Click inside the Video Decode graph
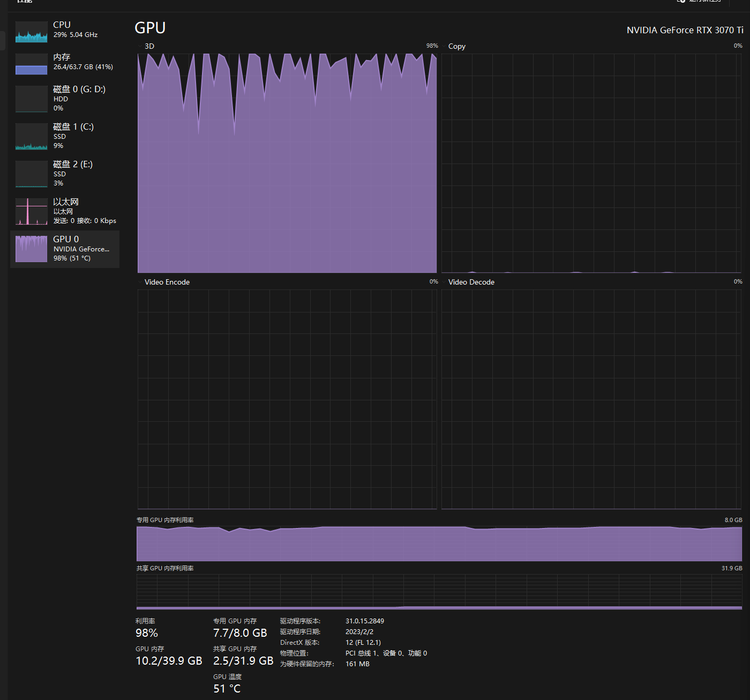Viewport: 750px width, 700px height. tap(591, 399)
